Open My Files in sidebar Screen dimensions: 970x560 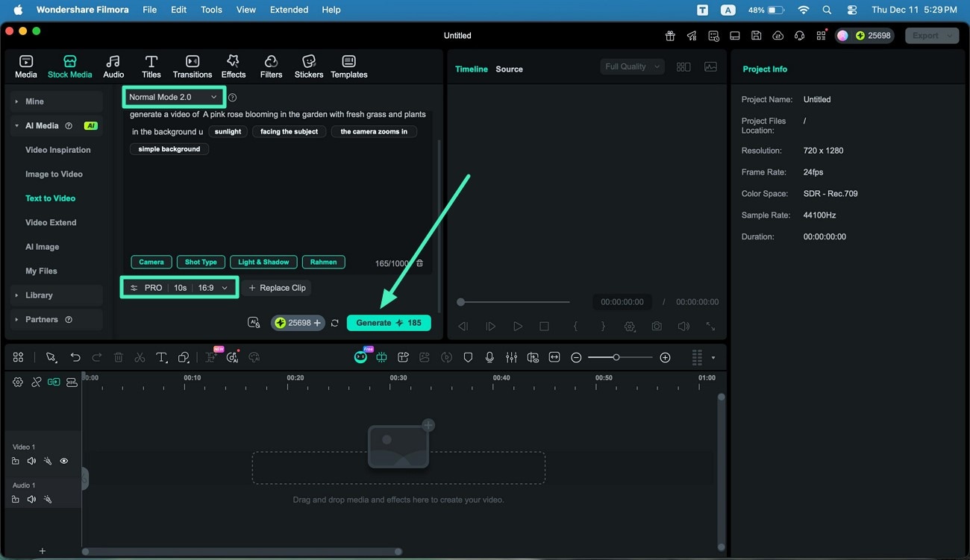[41, 271]
